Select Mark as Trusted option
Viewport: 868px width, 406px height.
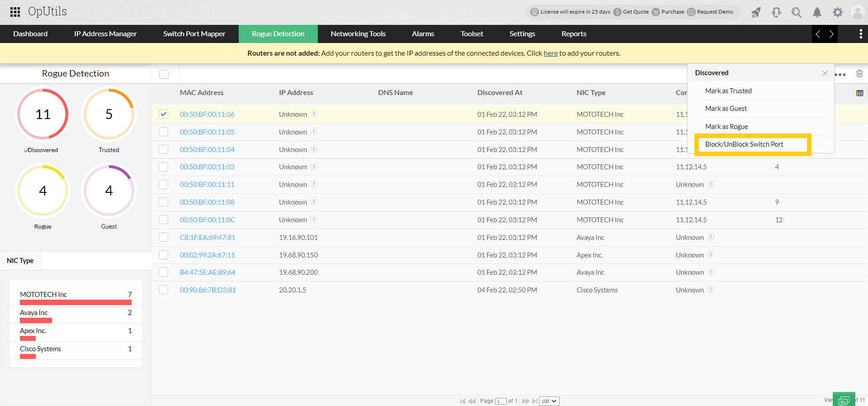pyautogui.click(x=728, y=91)
